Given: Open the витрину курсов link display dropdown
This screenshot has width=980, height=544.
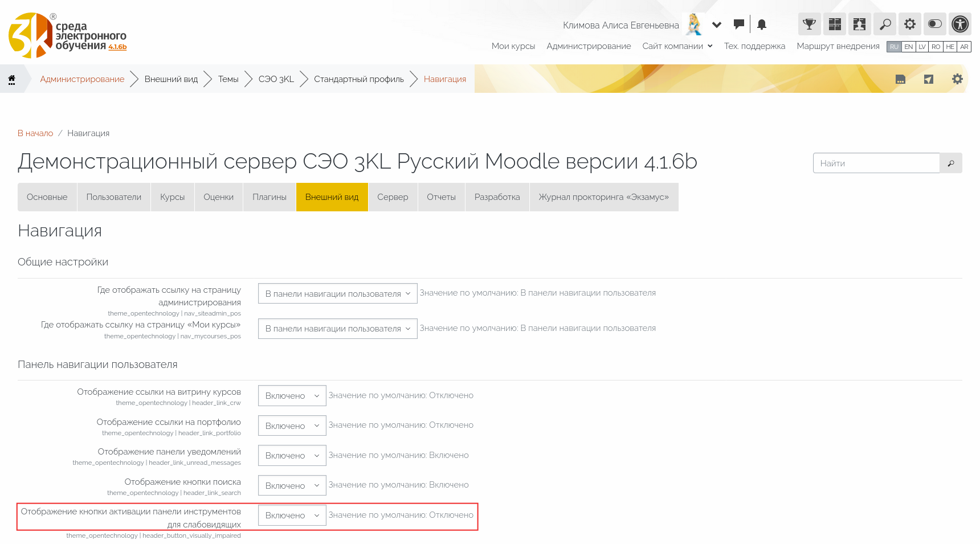Looking at the screenshot, I should point(292,396).
